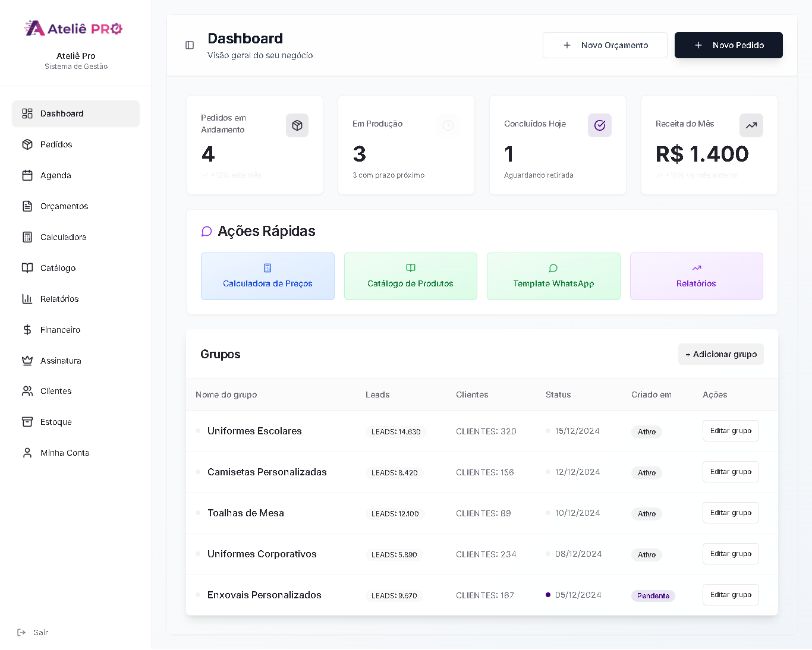Select the Agenda calendar icon in sidebar
Image resolution: width=812 pixels, height=650 pixels.
27,175
